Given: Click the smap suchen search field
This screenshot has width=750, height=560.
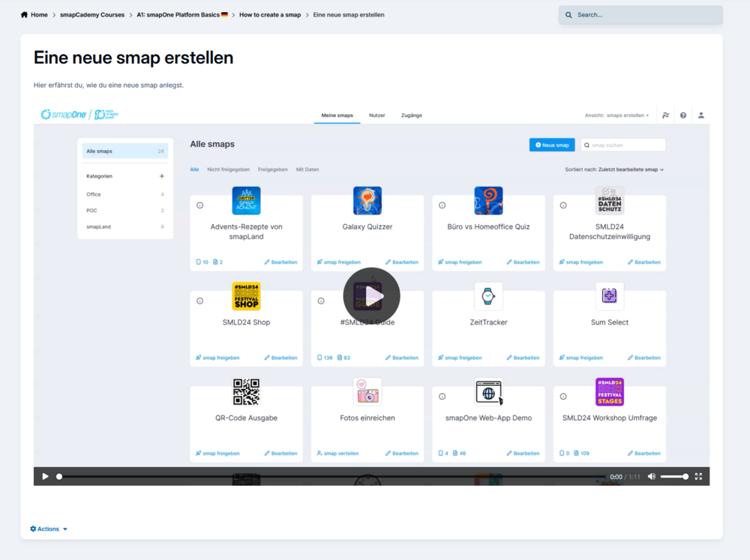Looking at the screenshot, I should (622, 145).
